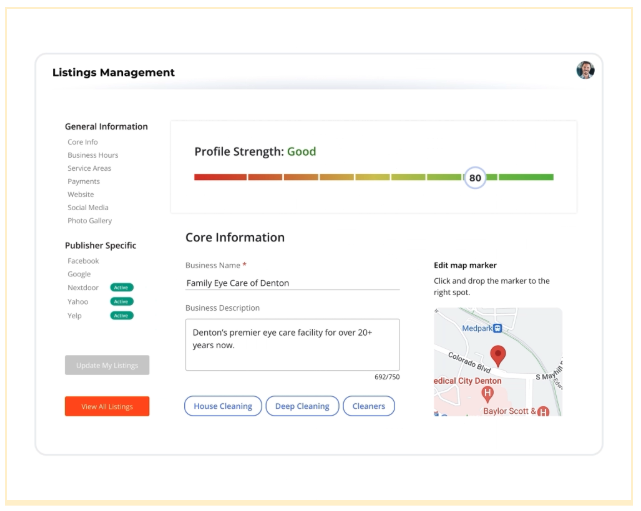641x511 pixels.
Task: Open Service Areas section
Action: (89, 168)
